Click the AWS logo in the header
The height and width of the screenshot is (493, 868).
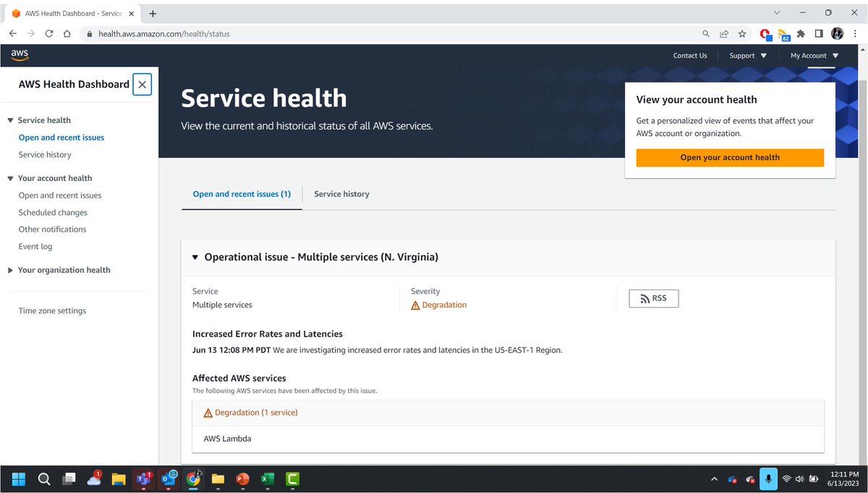20,55
